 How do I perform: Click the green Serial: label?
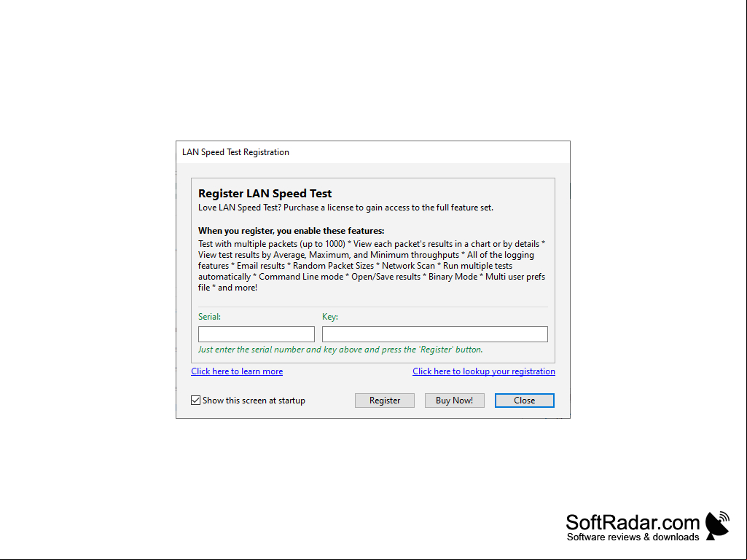[x=210, y=317]
